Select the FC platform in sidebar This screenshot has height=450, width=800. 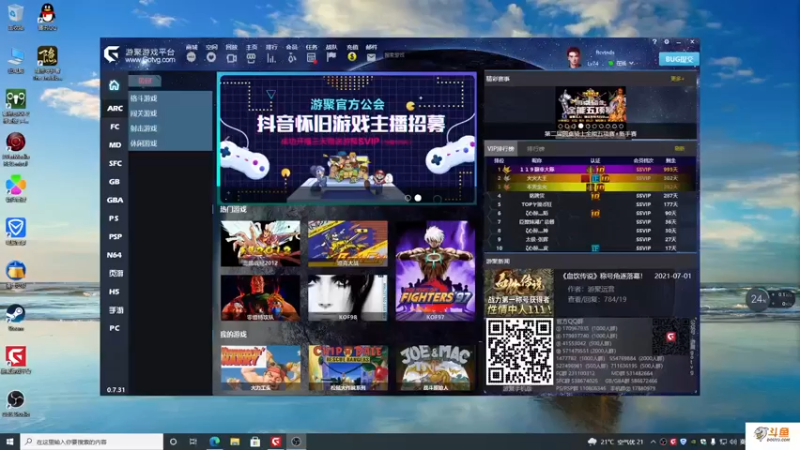click(114, 127)
